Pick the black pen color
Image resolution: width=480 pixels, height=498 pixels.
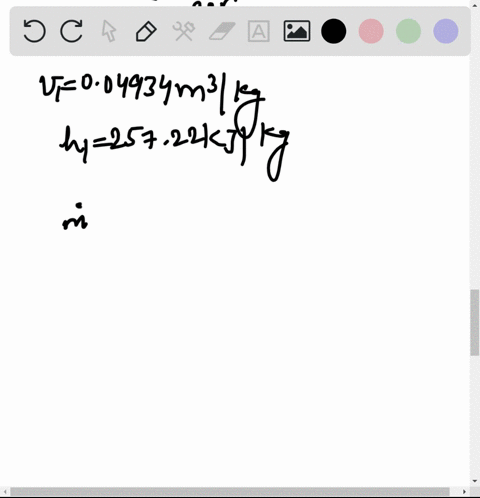coord(334,31)
